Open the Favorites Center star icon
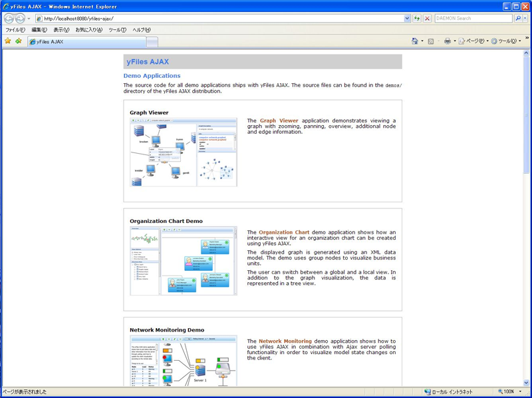This screenshot has width=532, height=398. tap(8, 41)
